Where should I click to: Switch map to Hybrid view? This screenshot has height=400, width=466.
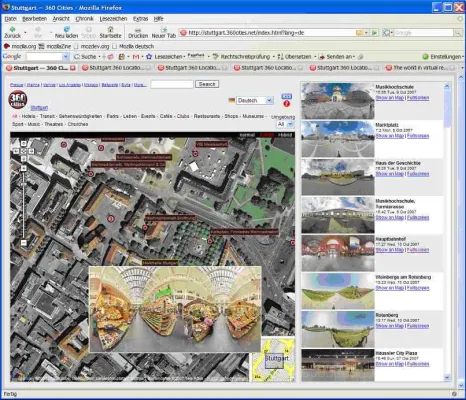[285, 135]
